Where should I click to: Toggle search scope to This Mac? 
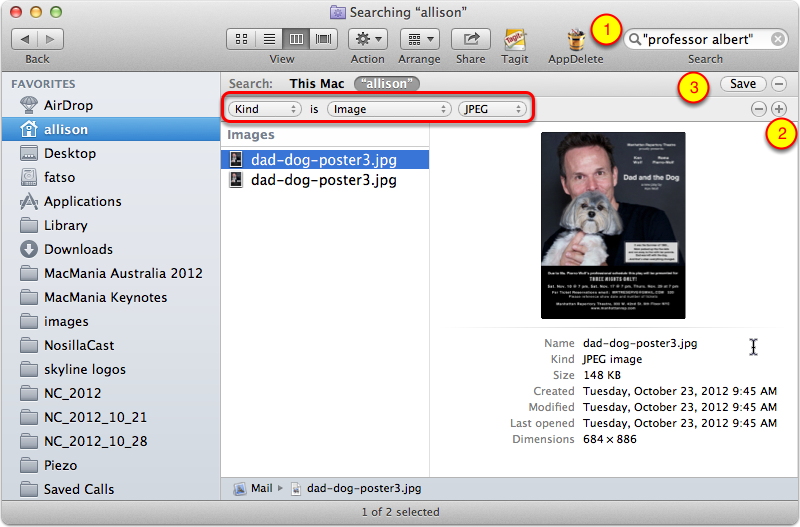coord(315,84)
